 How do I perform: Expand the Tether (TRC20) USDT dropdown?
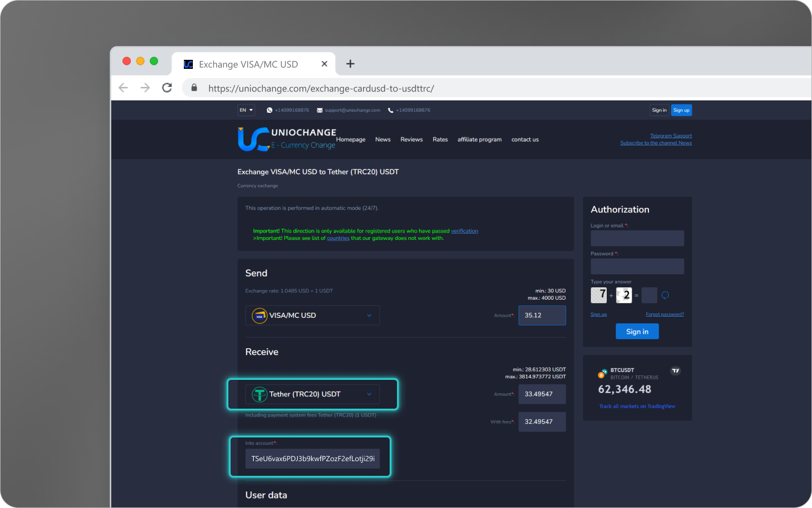click(369, 394)
